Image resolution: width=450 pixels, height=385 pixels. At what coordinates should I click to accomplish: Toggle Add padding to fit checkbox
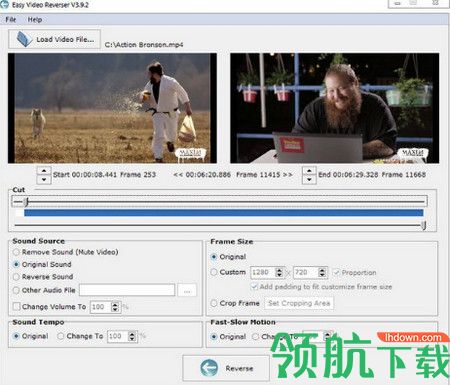pyautogui.click(x=321, y=287)
